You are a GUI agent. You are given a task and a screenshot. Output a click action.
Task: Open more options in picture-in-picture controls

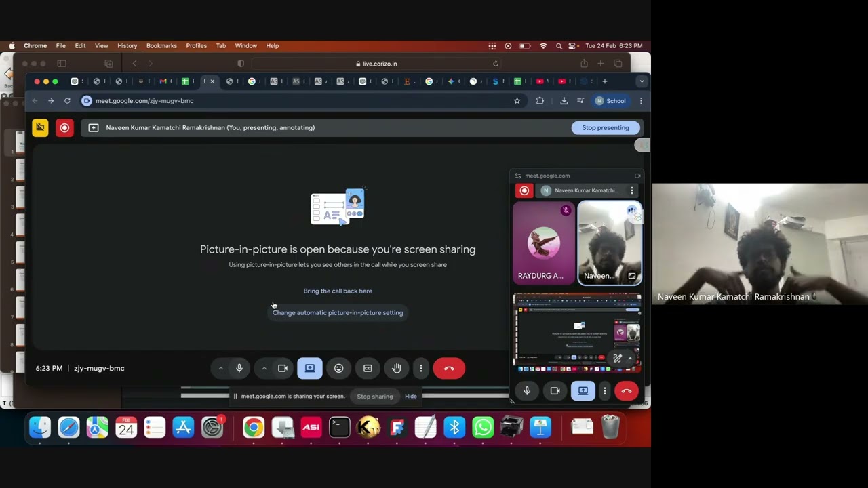point(604,390)
